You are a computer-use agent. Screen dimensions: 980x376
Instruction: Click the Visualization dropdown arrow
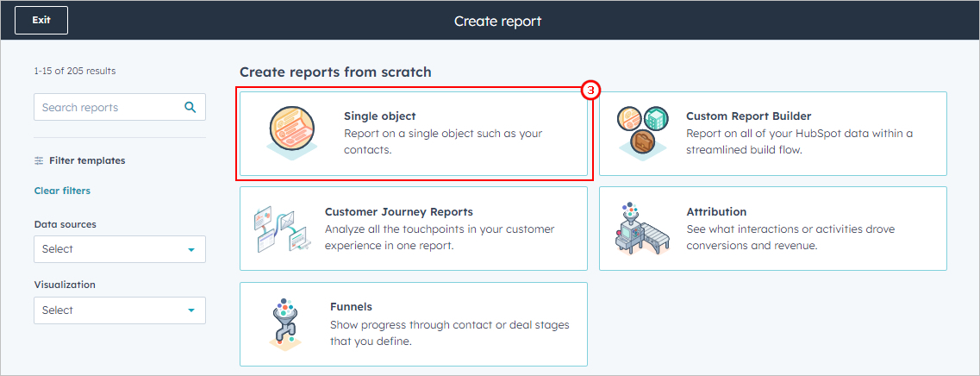(x=191, y=311)
